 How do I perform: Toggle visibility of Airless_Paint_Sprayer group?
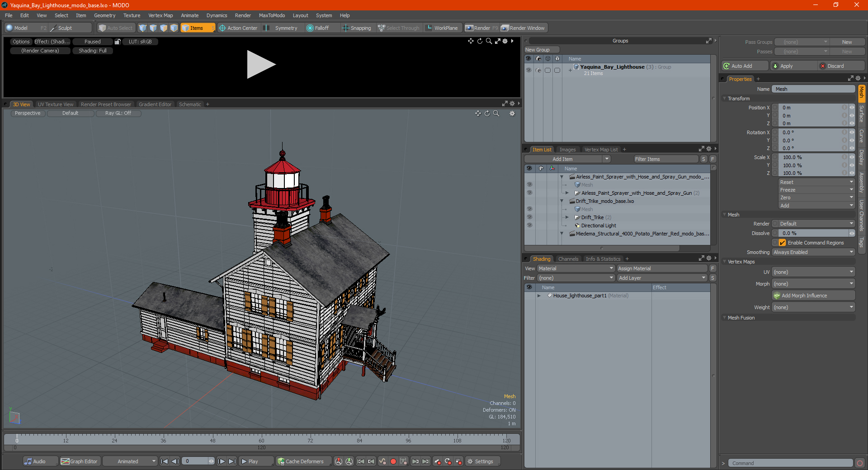[x=529, y=193]
